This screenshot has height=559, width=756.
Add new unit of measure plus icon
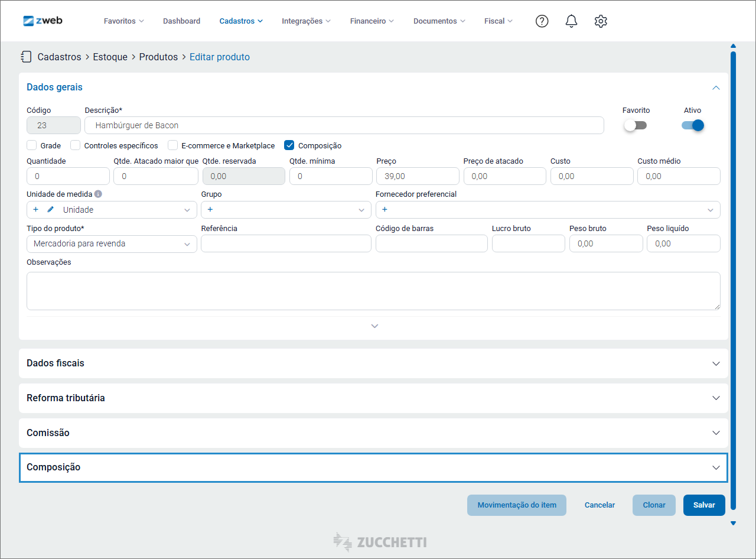point(35,210)
